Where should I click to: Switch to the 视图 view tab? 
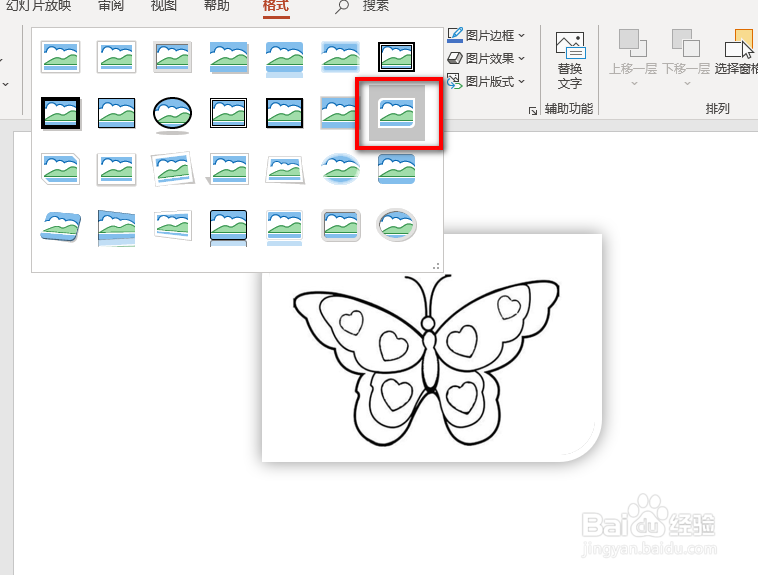164,6
